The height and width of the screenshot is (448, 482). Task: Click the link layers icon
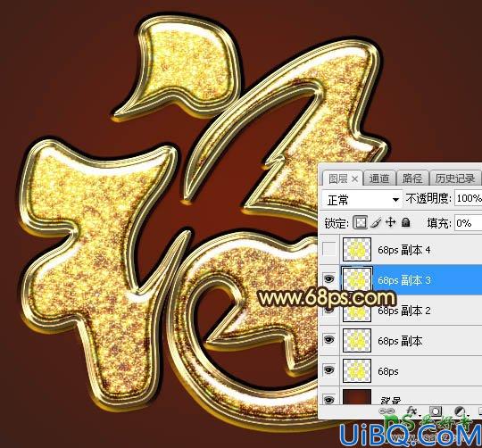pos(387,411)
